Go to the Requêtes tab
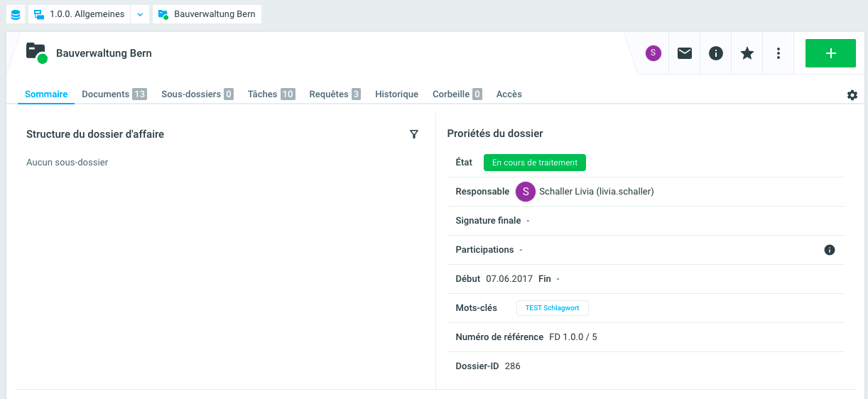The height and width of the screenshot is (399, 868). (335, 94)
